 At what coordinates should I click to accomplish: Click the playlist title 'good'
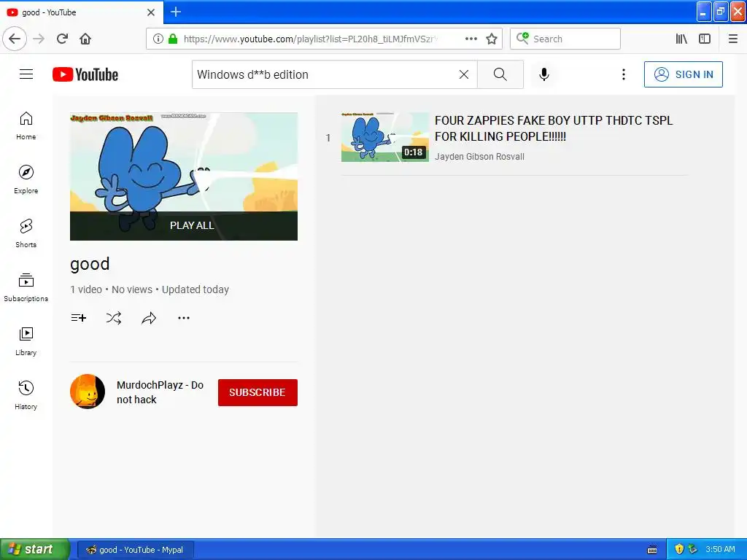click(90, 264)
